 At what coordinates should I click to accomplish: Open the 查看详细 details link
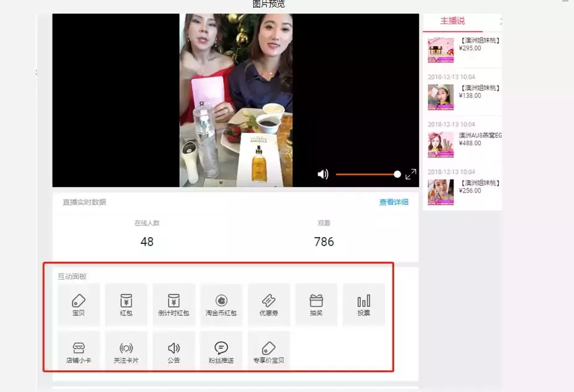(x=394, y=202)
